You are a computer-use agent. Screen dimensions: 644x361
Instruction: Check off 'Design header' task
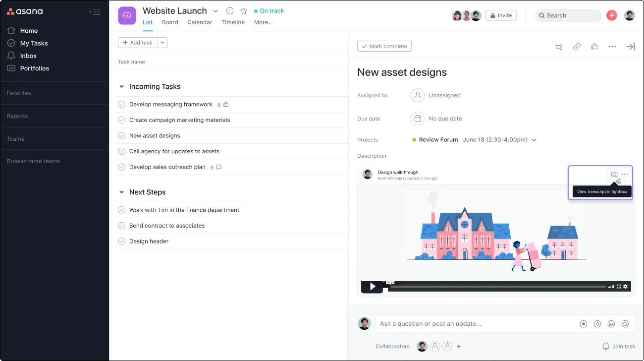121,241
